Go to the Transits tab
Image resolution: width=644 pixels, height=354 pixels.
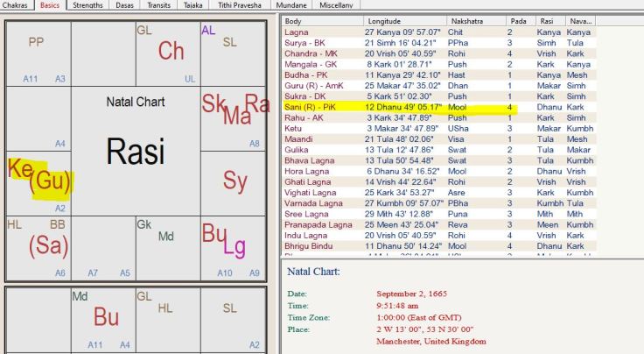pyautogui.click(x=159, y=4)
